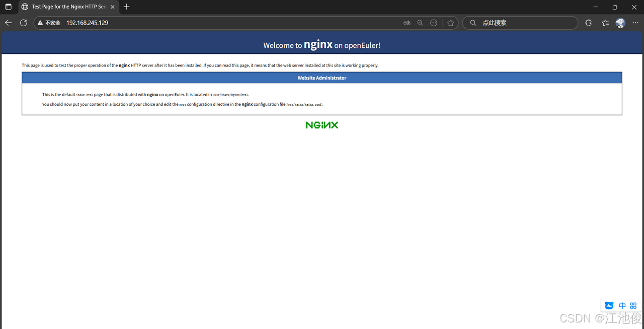The image size is (644, 329).
Task: Click the NGINX green logo
Action: coord(322,125)
